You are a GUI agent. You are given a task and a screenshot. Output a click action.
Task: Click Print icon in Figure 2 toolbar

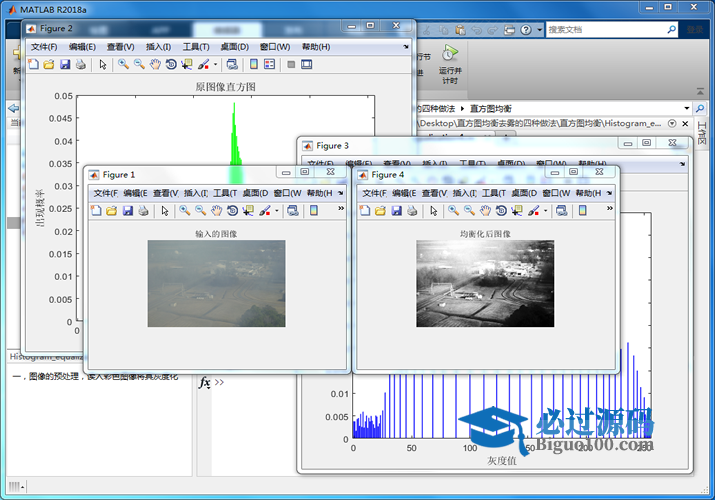point(81,65)
